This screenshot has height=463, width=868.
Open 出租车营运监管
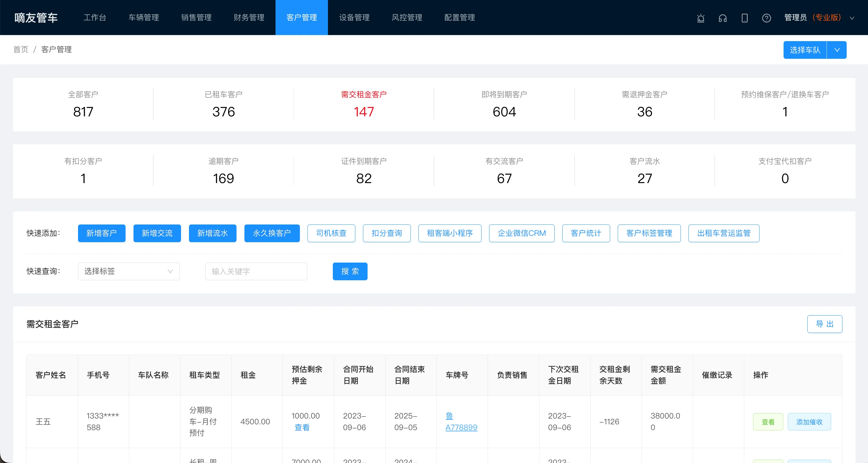(x=724, y=233)
